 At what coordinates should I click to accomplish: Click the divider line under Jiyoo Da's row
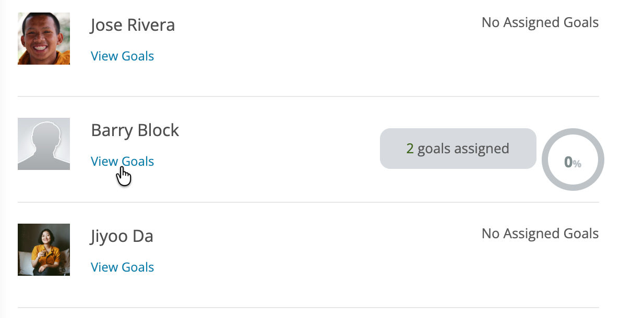[x=308, y=308]
